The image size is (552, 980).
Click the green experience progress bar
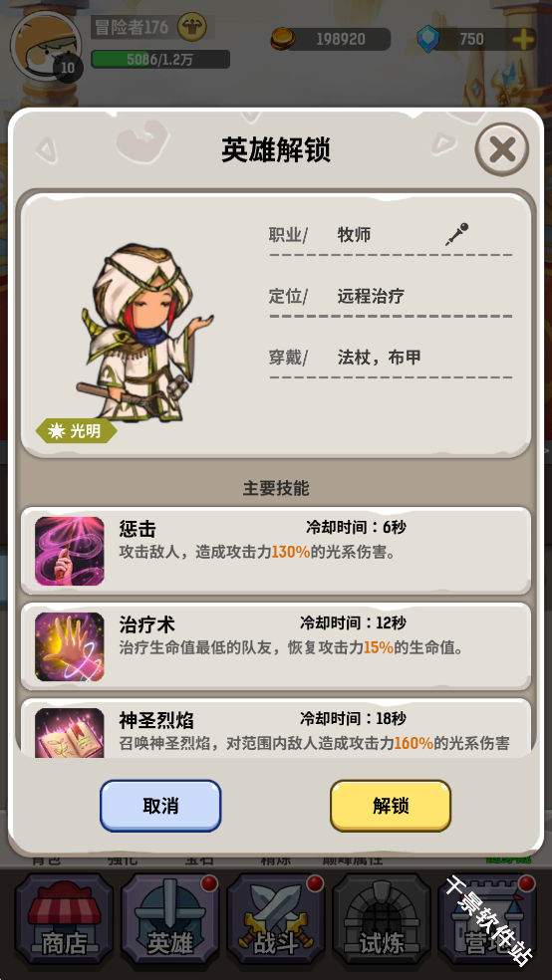(x=160, y=60)
